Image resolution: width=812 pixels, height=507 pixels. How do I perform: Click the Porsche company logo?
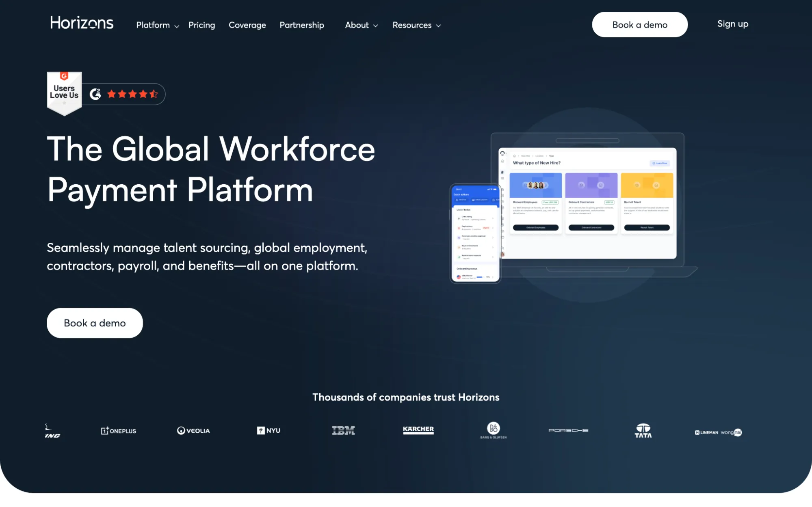[568, 430]
